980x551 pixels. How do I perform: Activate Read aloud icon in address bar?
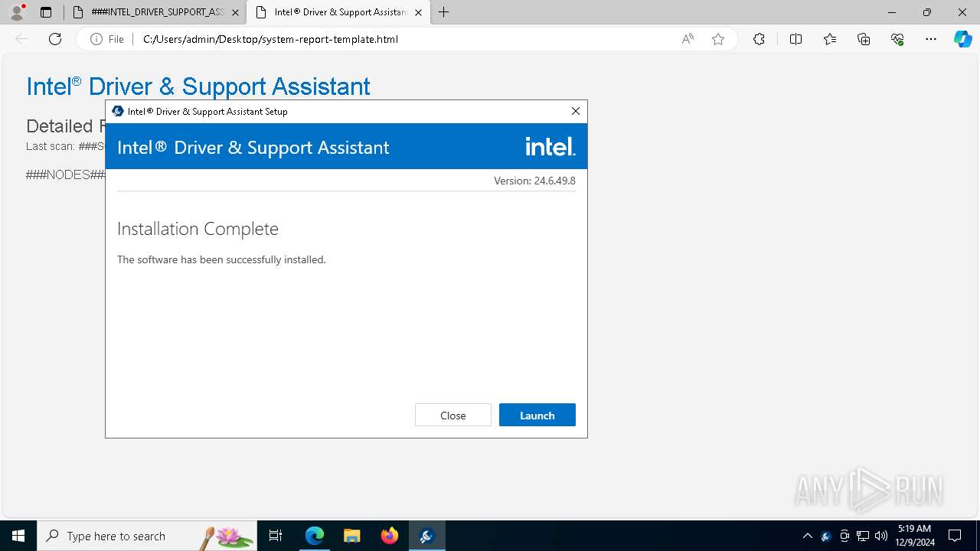tap(688, 39)
